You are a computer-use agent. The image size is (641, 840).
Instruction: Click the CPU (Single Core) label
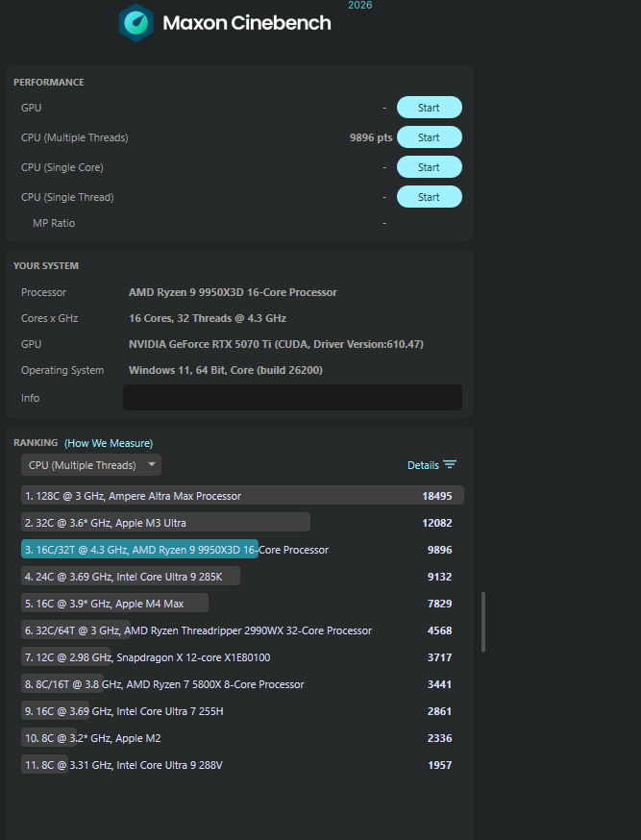pyautogui.click(x=62, y=167)
